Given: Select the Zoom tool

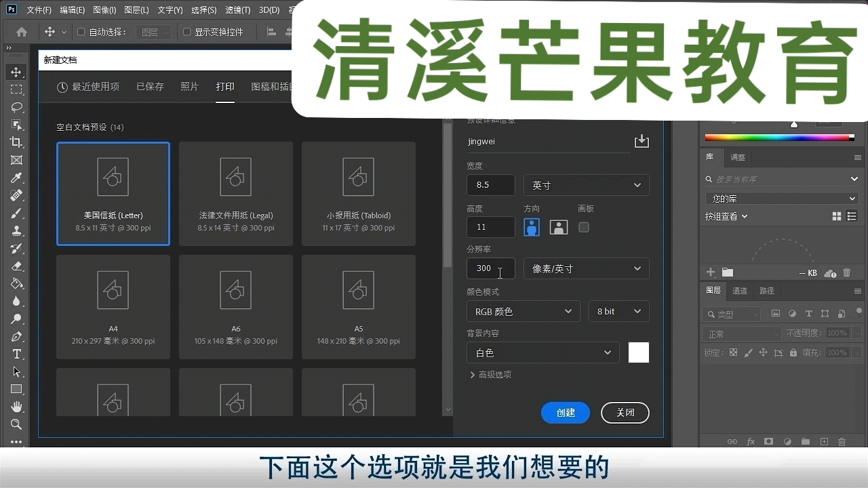Looking at the screenshot, I should [x=16, y=424].
